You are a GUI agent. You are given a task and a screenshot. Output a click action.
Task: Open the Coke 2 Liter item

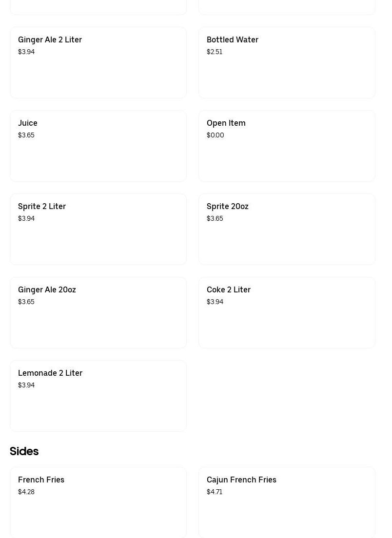coord(287,312)
